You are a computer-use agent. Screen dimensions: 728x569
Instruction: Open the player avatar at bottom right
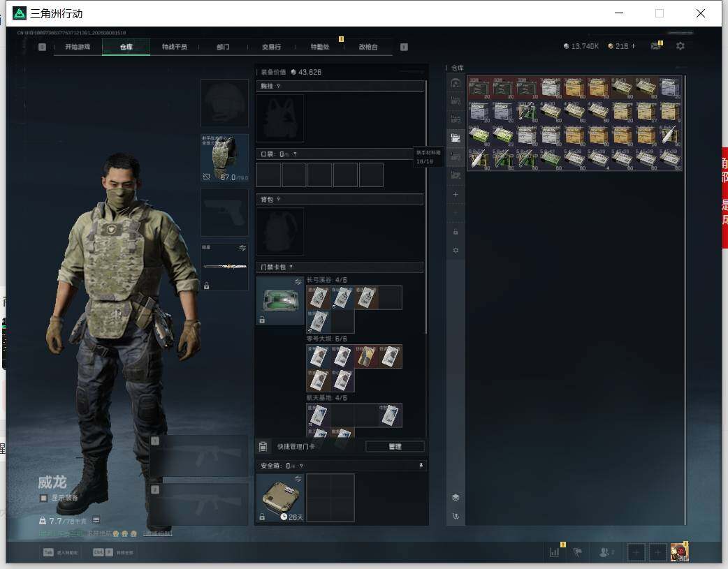pos(679,552)
